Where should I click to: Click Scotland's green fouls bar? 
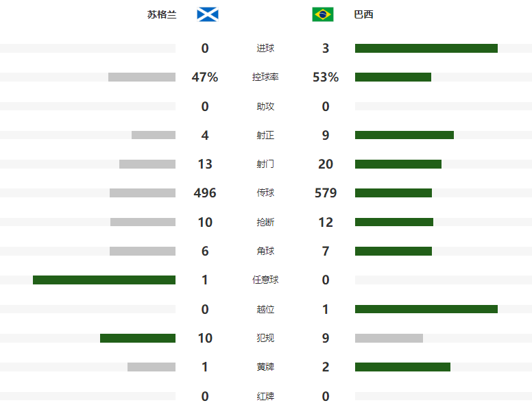(138, 338)
